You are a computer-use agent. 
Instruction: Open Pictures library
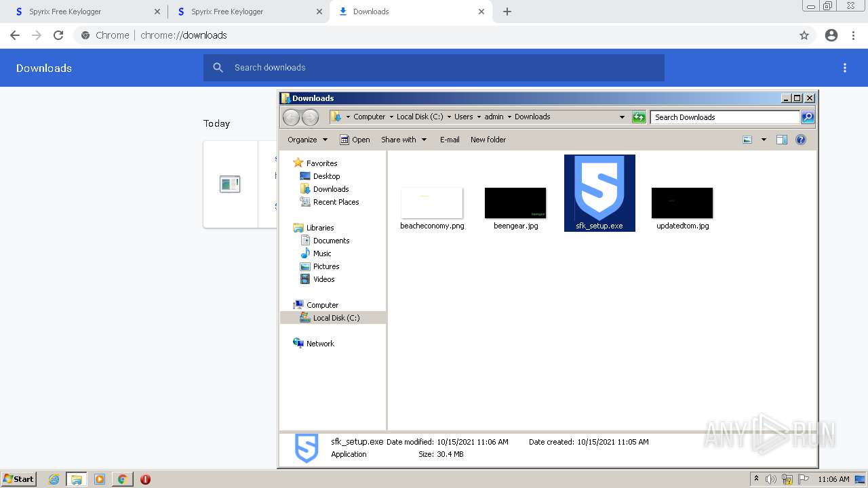tap(325, 266)
